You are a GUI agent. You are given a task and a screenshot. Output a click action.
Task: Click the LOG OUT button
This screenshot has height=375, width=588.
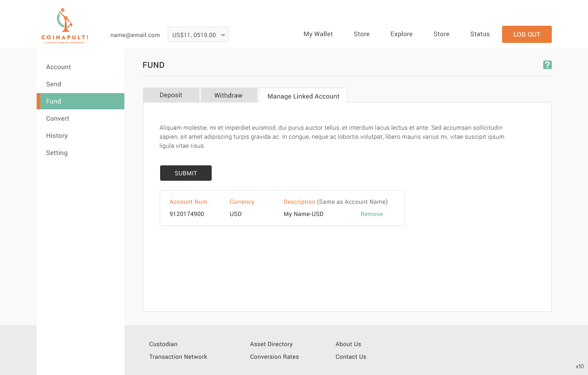(x=527, y=34)
